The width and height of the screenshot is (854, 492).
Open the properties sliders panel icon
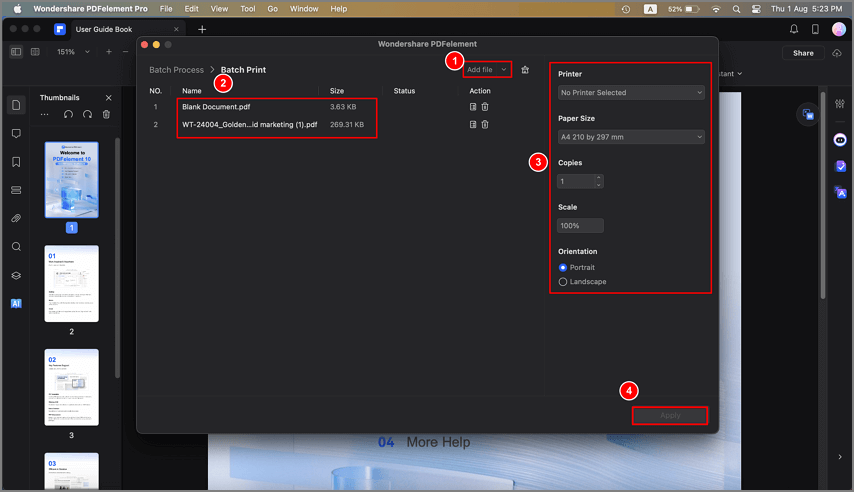point(840,104)
